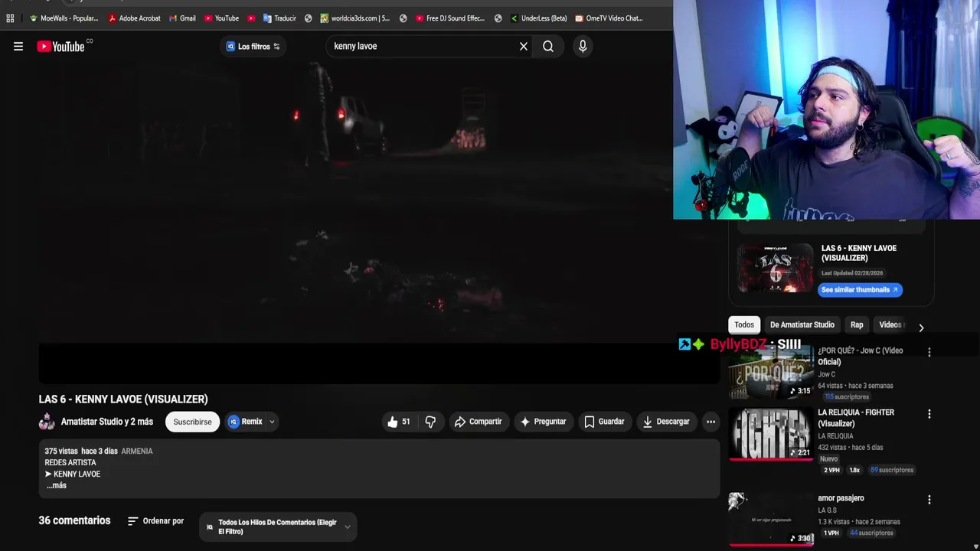Open LA RELIQUIA - FIGHTER video title
Image resolution: width=980 pixels, height=551 pixels.
coord(856,418)
